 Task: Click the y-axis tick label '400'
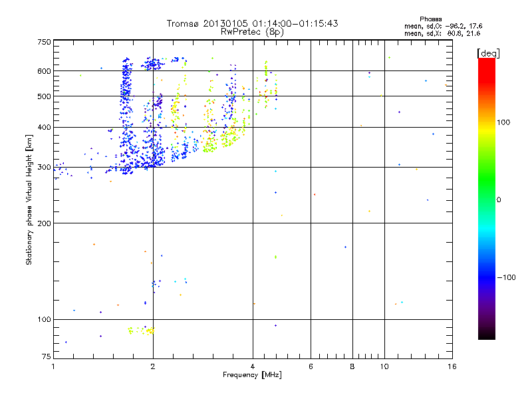(44, 127)
